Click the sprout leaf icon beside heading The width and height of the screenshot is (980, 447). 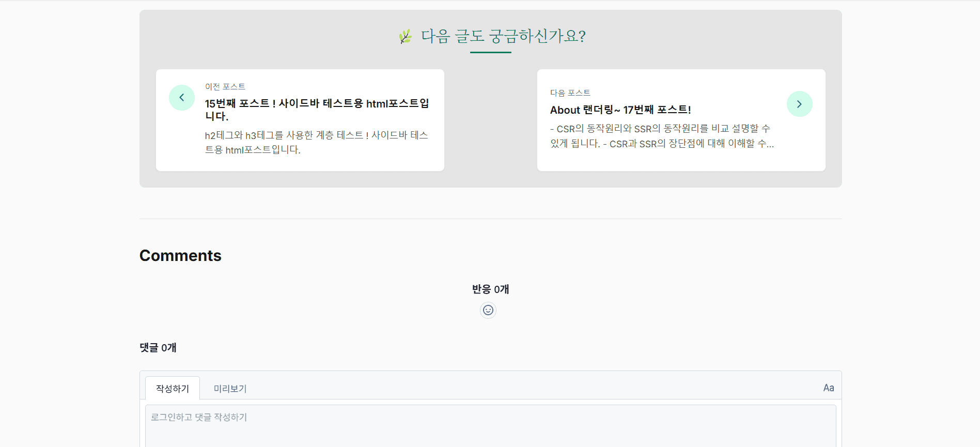pos(406,36)
